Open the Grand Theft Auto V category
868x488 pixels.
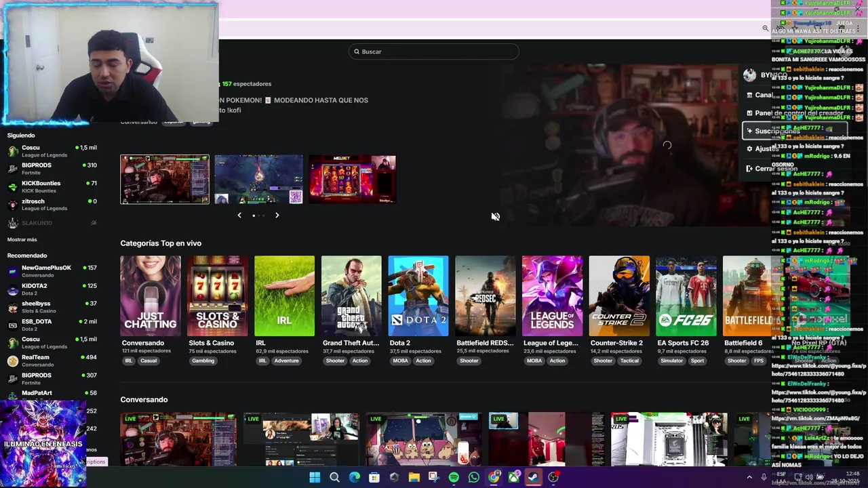(x=351, y=296)
